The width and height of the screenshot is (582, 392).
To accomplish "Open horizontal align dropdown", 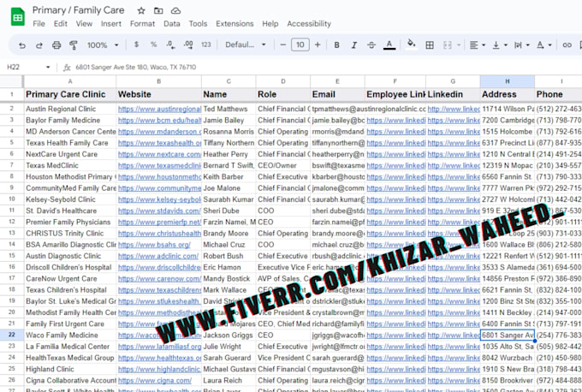I will 478,45.
